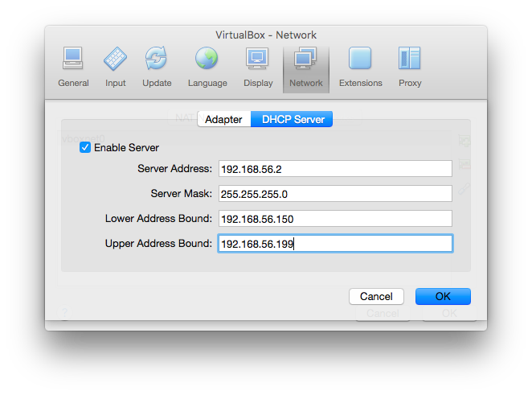Dismiss the DHCP sheet with Cancel
This screenshot has width=532, height=395.
coord(376,297)
